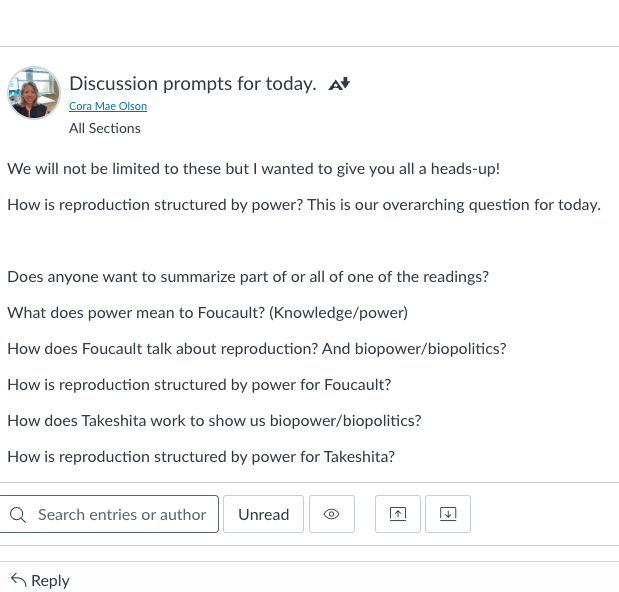The height and width of the screenshot is (592, 619).
Task: Click the translate icon beside the discussion title
Action: click(339, 84)
